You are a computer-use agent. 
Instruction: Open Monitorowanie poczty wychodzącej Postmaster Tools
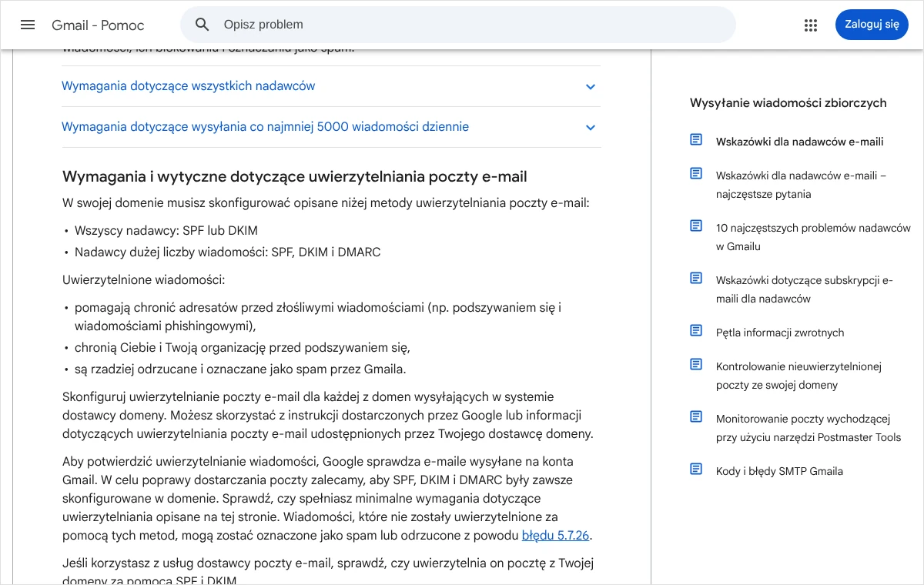tap(808, 428)
